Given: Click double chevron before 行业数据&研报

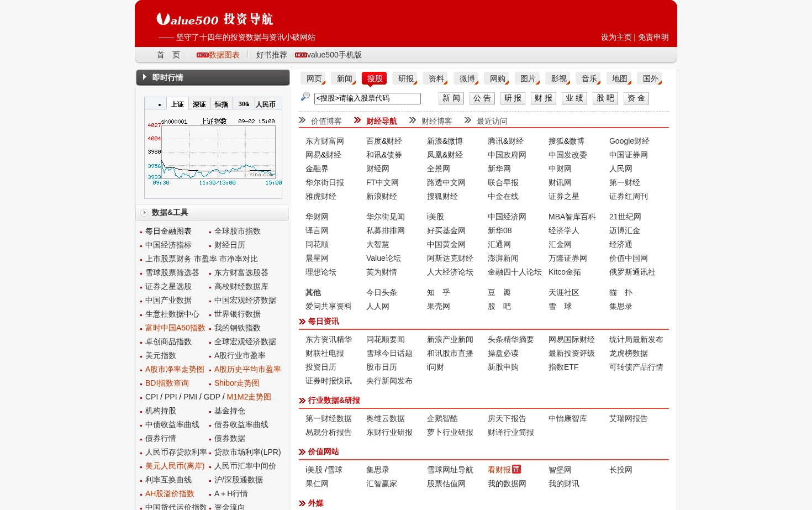Looking at the screenshot, I should pos(302,401).
